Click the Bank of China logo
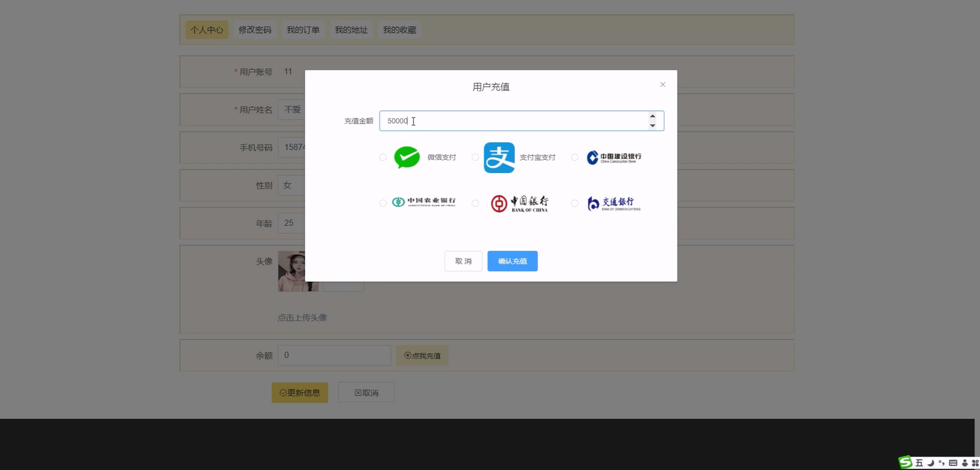Screen dimensions: 980x470 pyautogui.click(x=519, y=204)
